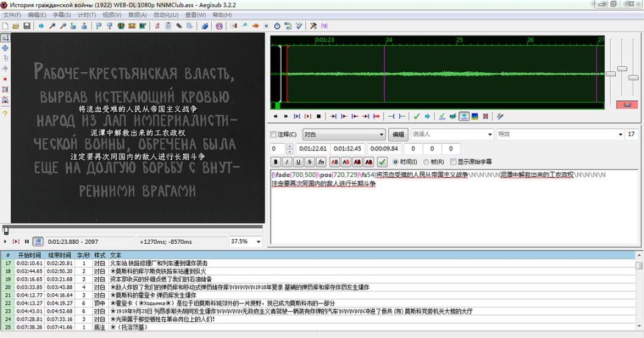
Task: Click the Bold formatting button
Action: [x=275, y=162]
